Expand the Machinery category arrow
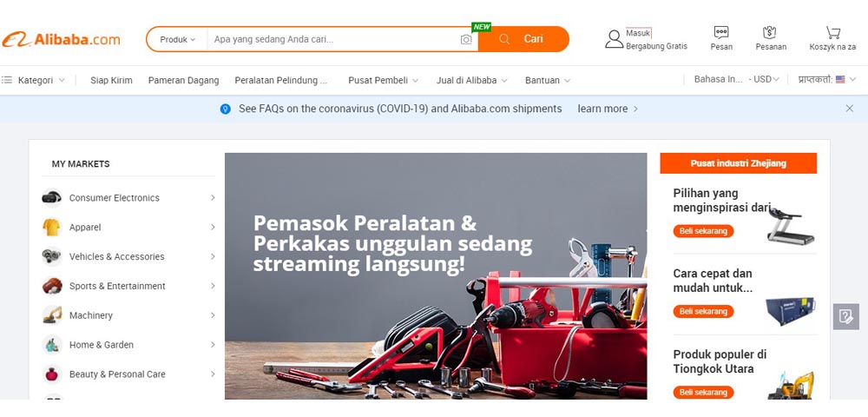868x417 pixels. (213, 315)
